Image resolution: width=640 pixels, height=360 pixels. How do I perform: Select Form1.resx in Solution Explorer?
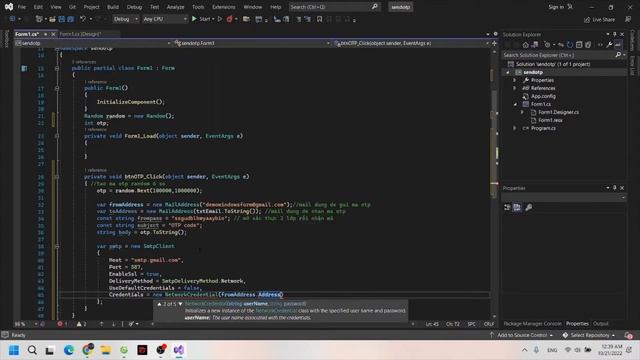pos(550,120)
